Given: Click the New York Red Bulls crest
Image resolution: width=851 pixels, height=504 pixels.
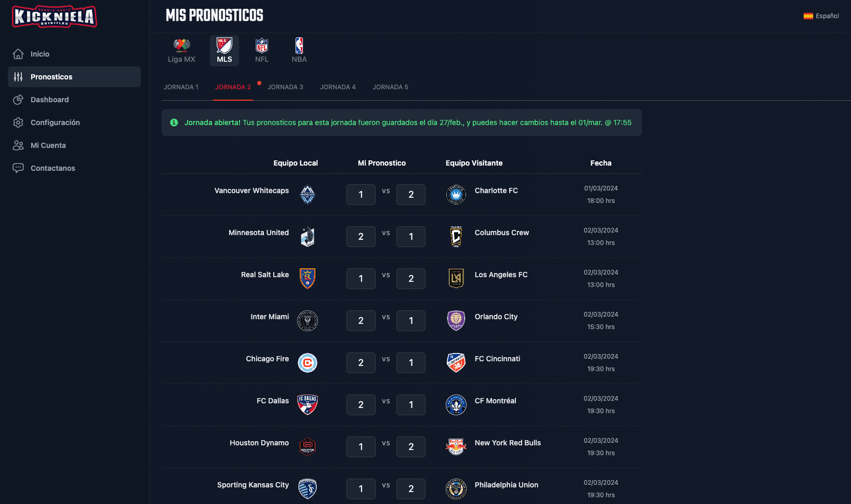Looking at the screenshot, I should click(x=456, y=447).
